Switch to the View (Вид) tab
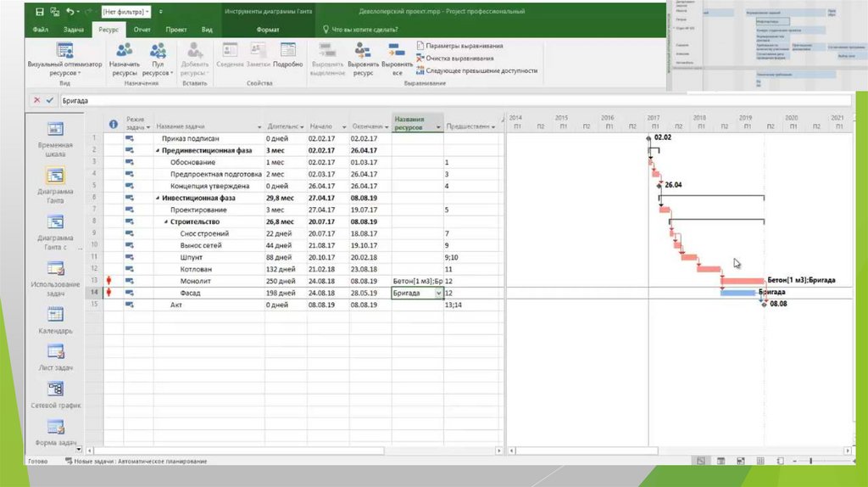868x487 pixels. click(x=207, y=30)
